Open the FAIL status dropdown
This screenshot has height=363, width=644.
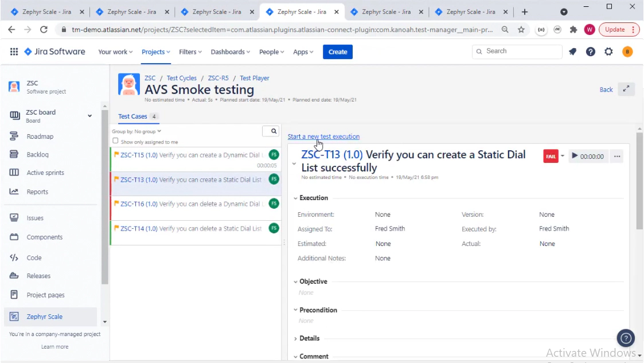563,156
